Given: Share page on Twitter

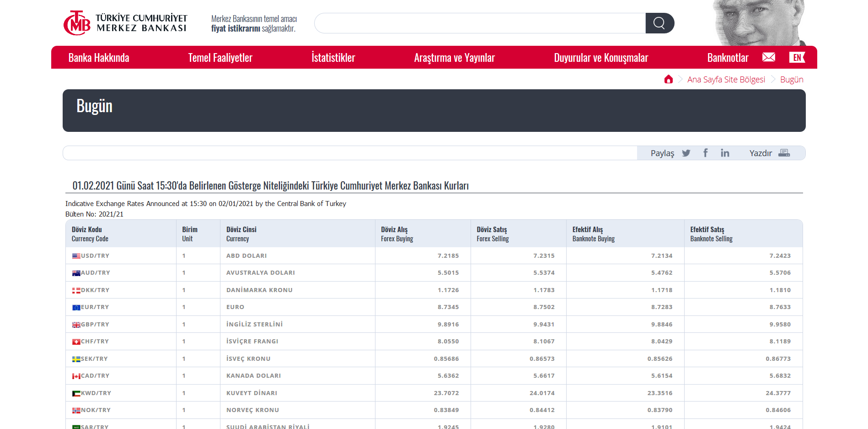Looking at the screenshot, I should point(686,153).
